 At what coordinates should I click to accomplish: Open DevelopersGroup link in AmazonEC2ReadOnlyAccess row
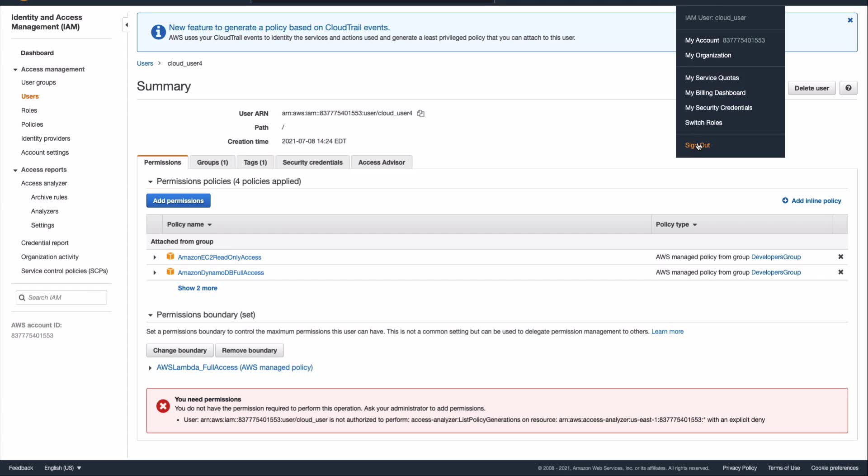[776, 257]
